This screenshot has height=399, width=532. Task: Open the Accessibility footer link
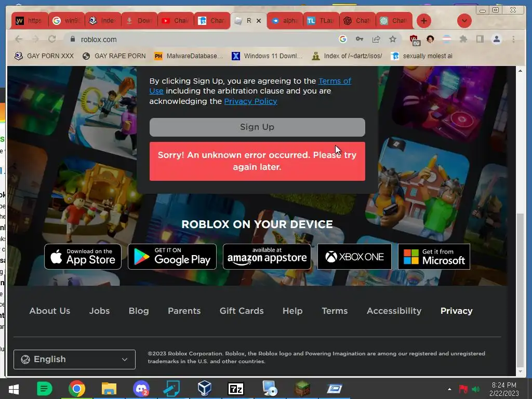tap(394, 311)
